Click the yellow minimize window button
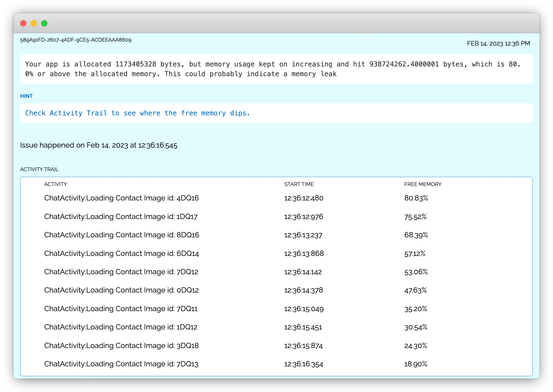Image resolution: width=553 pixels, height=392 pixels. (x=34, y=23)
